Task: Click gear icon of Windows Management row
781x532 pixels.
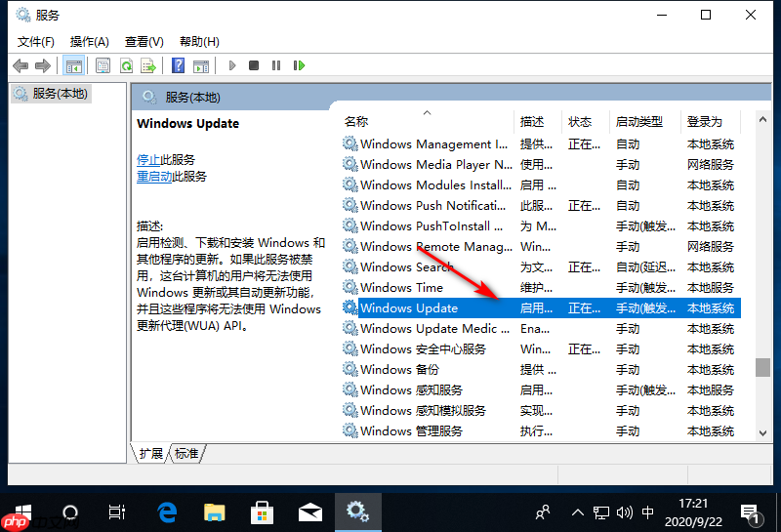Action: [350, 143]
